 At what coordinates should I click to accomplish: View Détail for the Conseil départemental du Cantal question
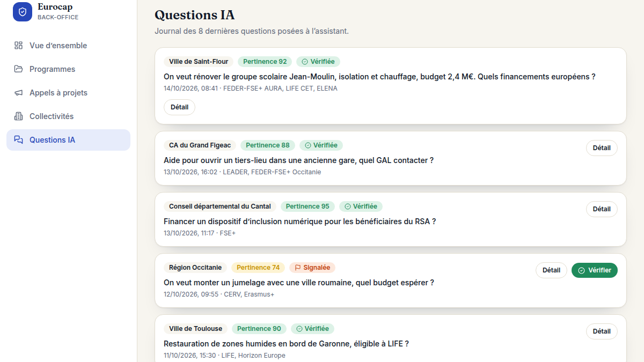(602, 209)
